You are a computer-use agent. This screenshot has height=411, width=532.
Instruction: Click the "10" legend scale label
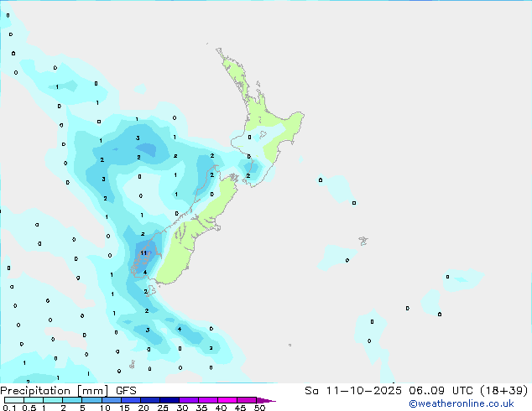[105, 408]
